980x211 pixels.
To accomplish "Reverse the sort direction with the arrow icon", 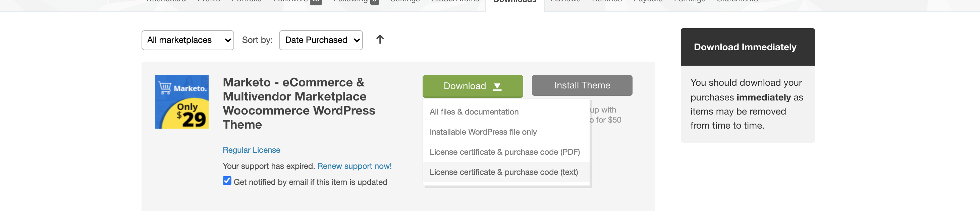I will pos(380,40).
